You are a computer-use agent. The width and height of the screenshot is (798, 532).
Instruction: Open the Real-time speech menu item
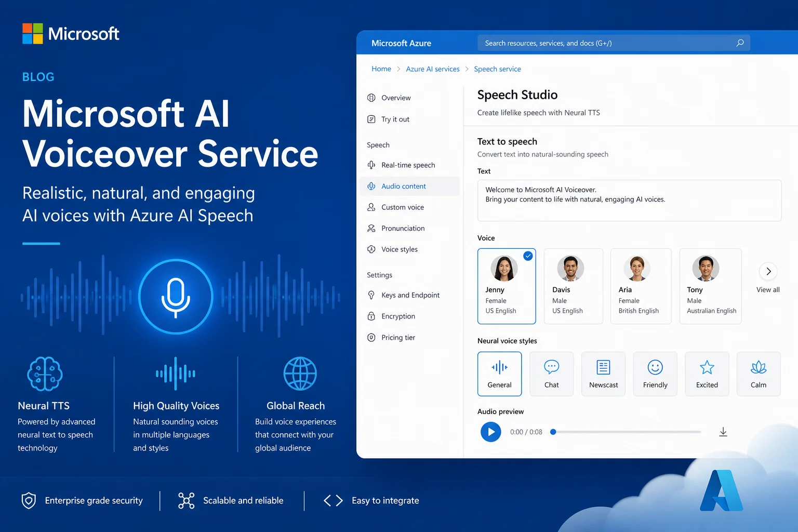[409, 165]
